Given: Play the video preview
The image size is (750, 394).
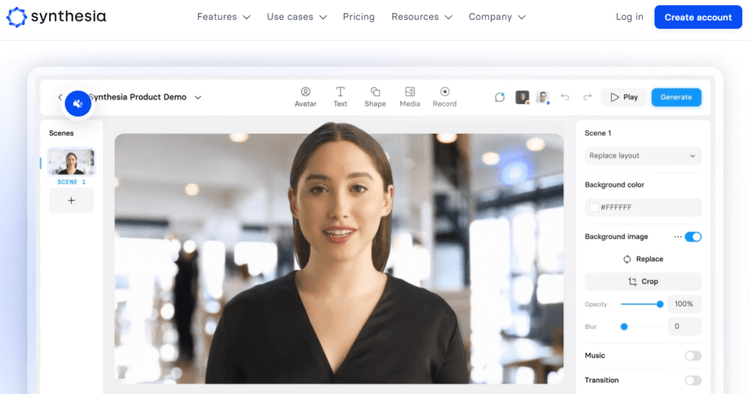Looking at the screenshot, I should pos(624,97).
